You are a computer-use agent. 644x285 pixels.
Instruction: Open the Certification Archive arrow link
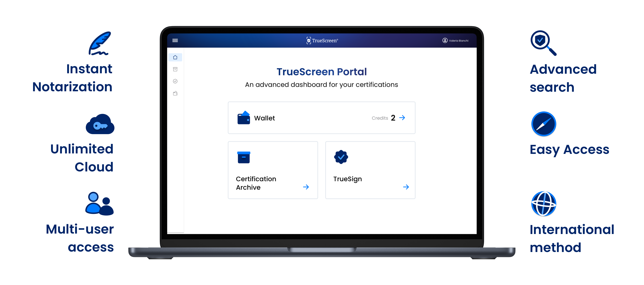click(x=306, y=187)
